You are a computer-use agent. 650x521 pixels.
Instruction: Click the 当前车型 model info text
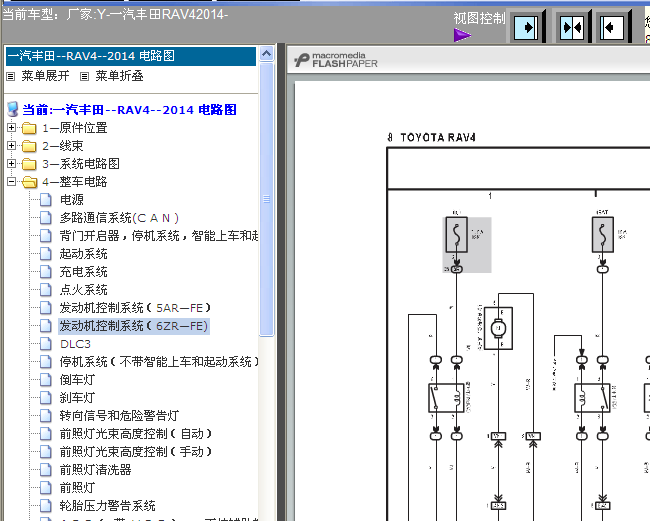tap(116, 15)
